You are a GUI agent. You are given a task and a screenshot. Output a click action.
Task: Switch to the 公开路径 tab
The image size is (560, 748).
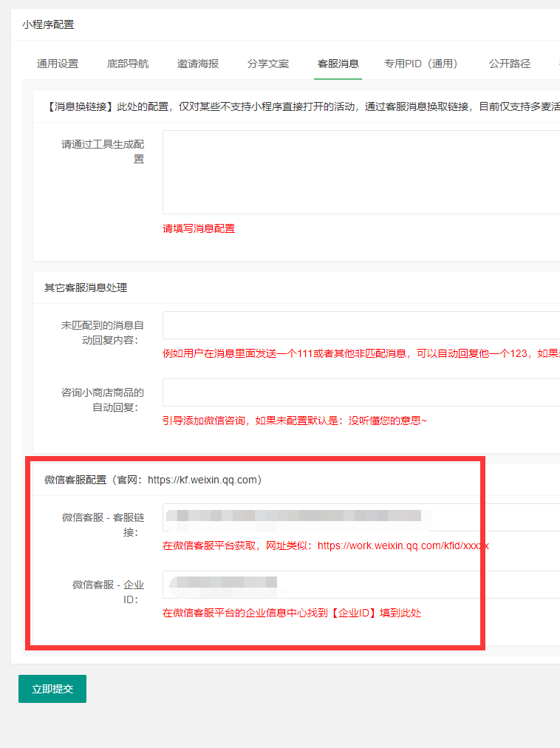tap(510, 64)
